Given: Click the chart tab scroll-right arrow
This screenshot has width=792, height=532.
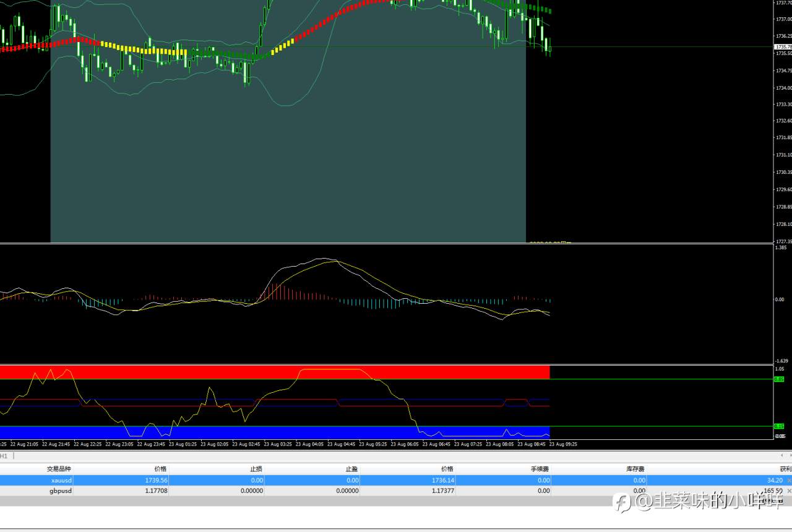Looking at the screenshot, I should point(789,456).
